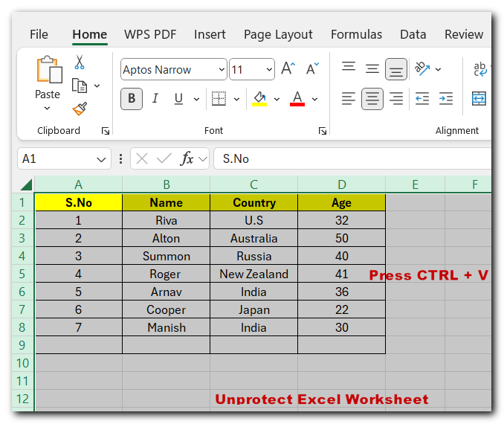The height and width of the screenshot is (424, 504).
Task: Click the Cut scissors icon
Action: click(80, 62)
